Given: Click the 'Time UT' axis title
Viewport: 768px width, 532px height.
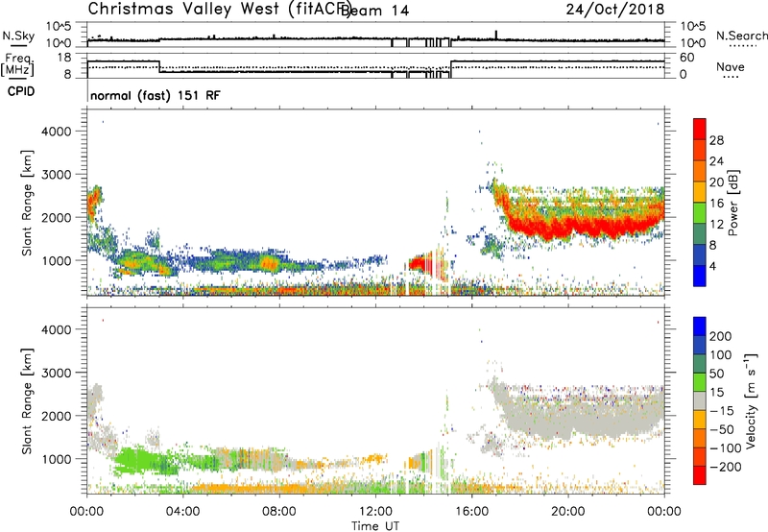Looking at the screenshot, I should coord(375,525).
